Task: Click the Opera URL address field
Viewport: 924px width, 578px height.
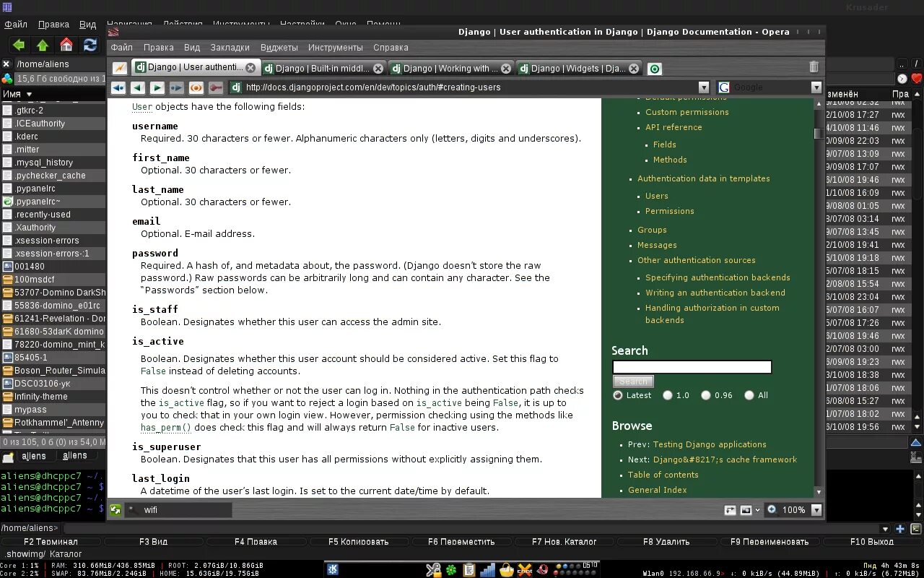Action: 470,87
